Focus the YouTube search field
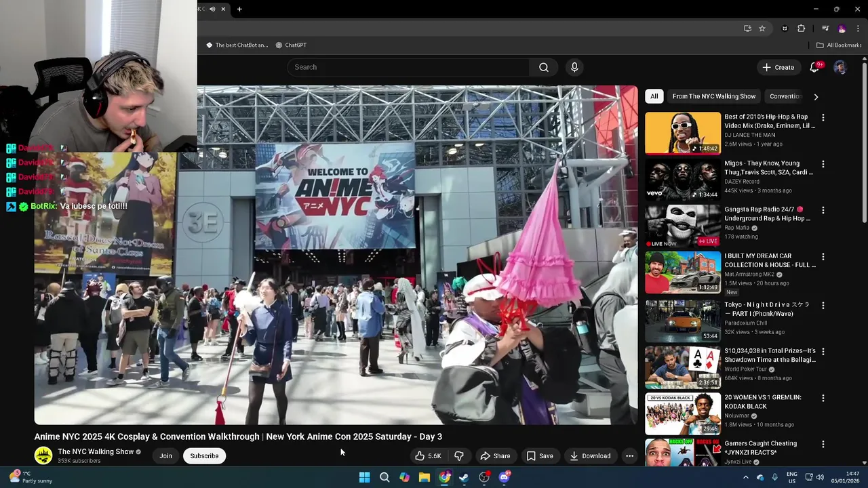This screenshot has width=868, height=488. [408, 67]
